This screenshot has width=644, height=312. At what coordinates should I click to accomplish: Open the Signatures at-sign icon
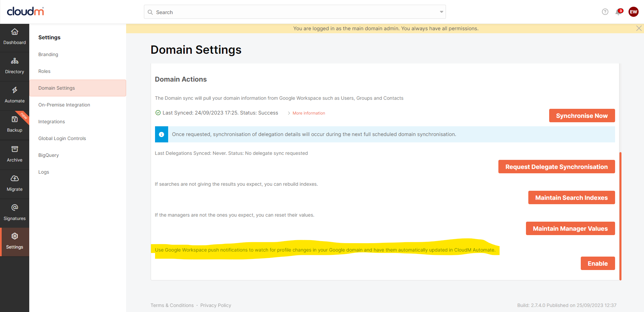[x=14, y=208]
